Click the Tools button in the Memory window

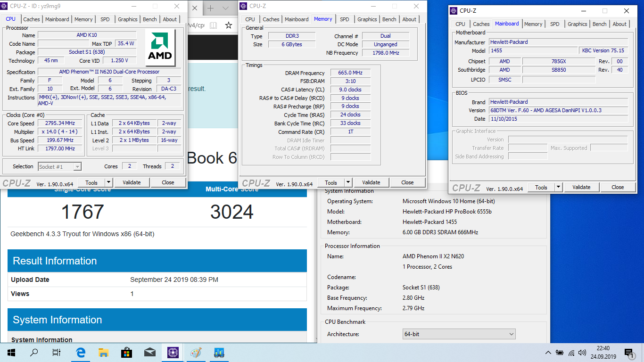tap(331, 182)
